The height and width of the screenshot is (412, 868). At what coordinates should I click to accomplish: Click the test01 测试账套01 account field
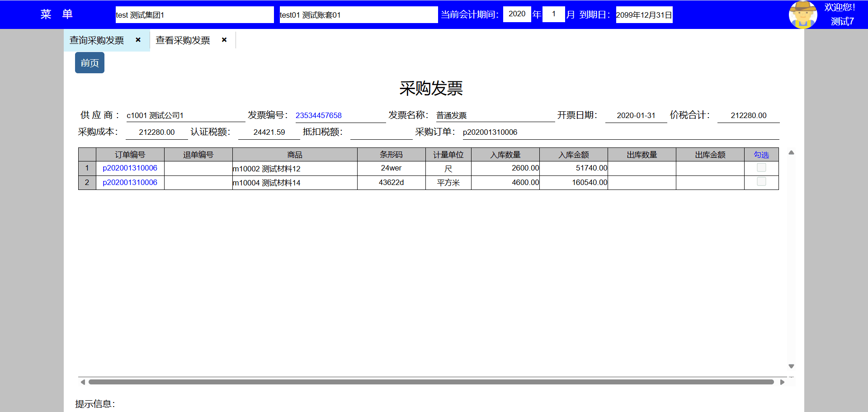[359, 14]
